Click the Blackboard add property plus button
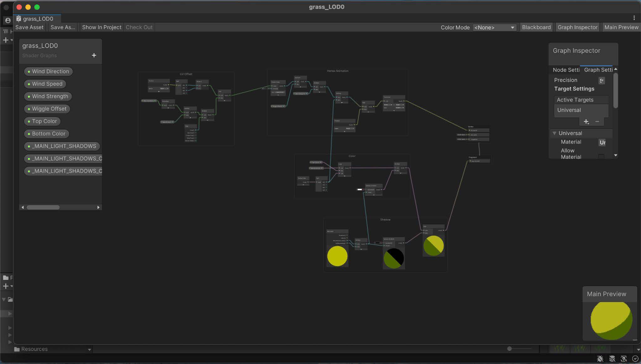Viewport: 641px width, 364px height. [94, 55]
